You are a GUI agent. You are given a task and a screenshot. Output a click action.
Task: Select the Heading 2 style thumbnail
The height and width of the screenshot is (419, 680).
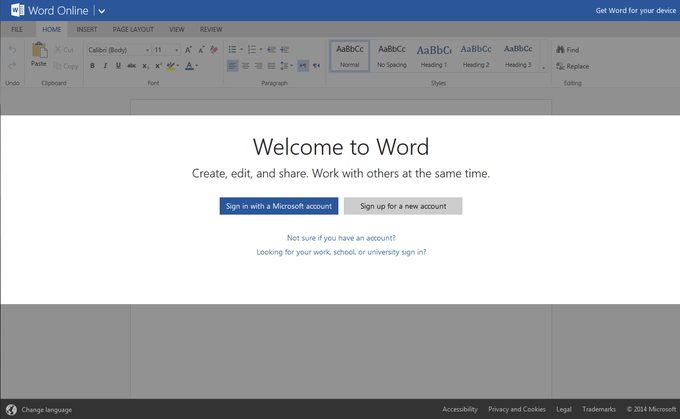476,56
